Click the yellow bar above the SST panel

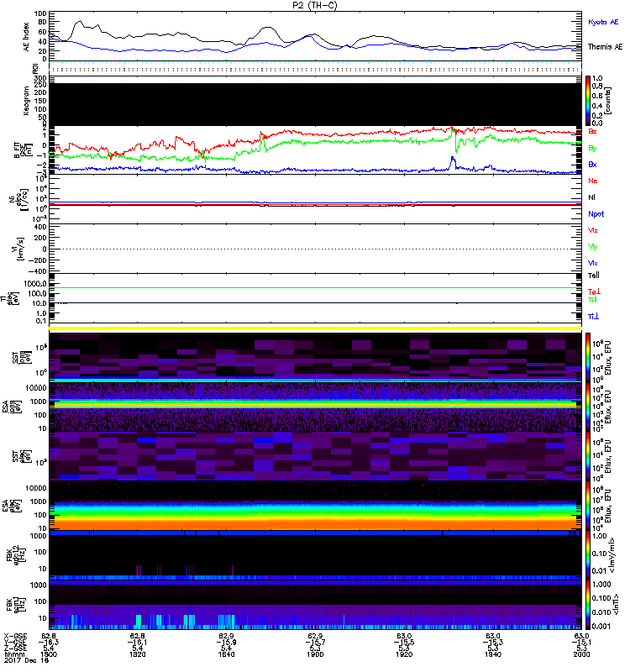pyautogui.click(x=315, y=328)
